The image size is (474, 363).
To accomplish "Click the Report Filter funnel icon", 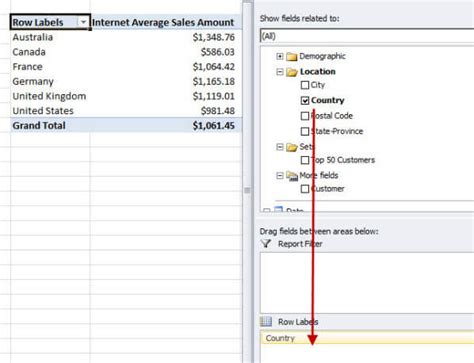I will [x=266, y=244].
